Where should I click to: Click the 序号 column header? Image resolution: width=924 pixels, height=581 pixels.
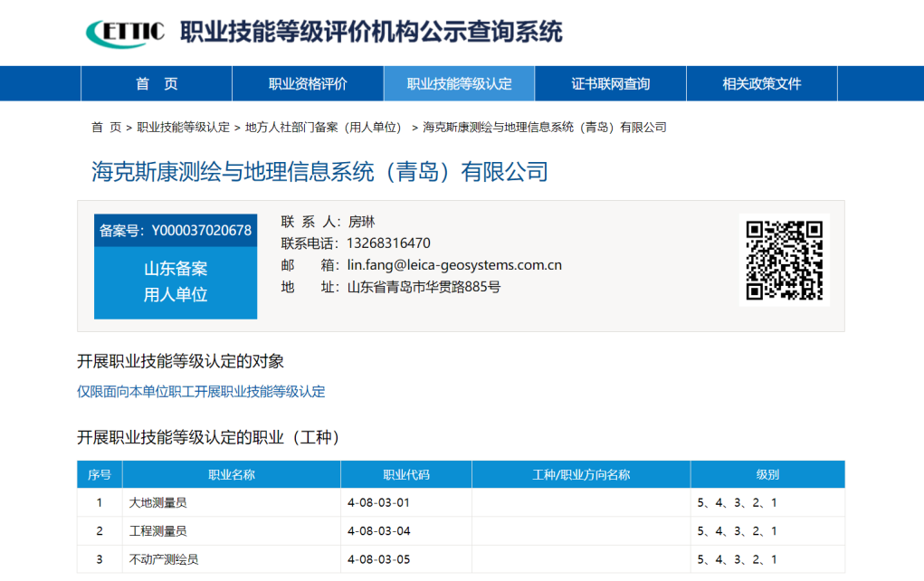[100, 474]
